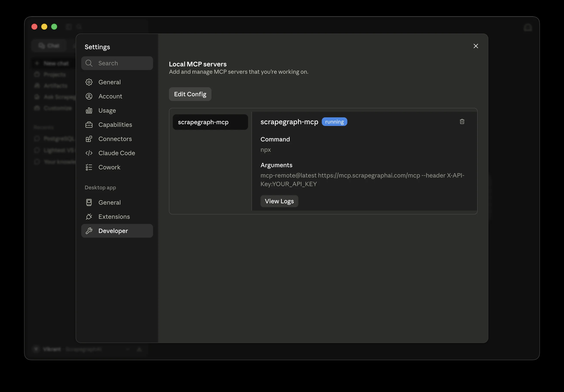Screen dimensions: 564x392
Task: Click the Settings title
Action: coord(97,47)
